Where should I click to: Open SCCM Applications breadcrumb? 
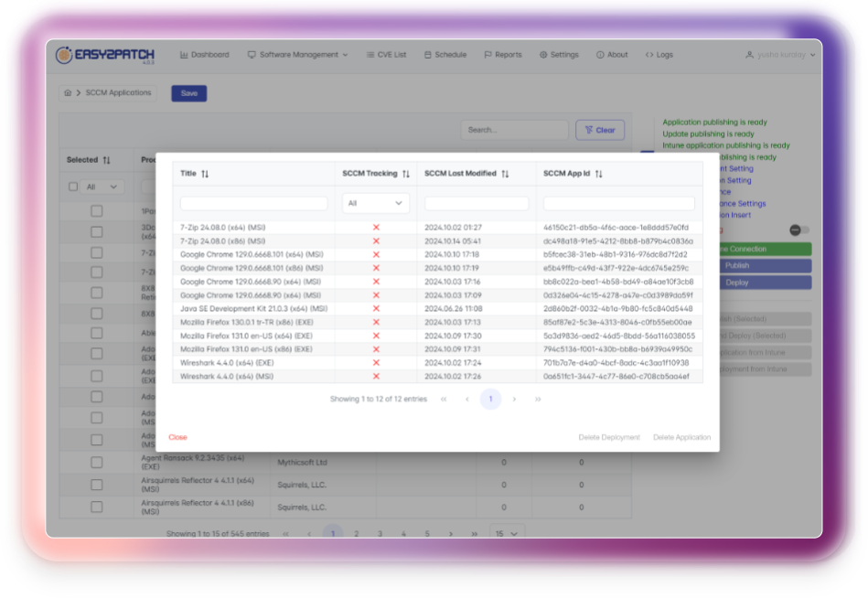(x=118, y=92)
